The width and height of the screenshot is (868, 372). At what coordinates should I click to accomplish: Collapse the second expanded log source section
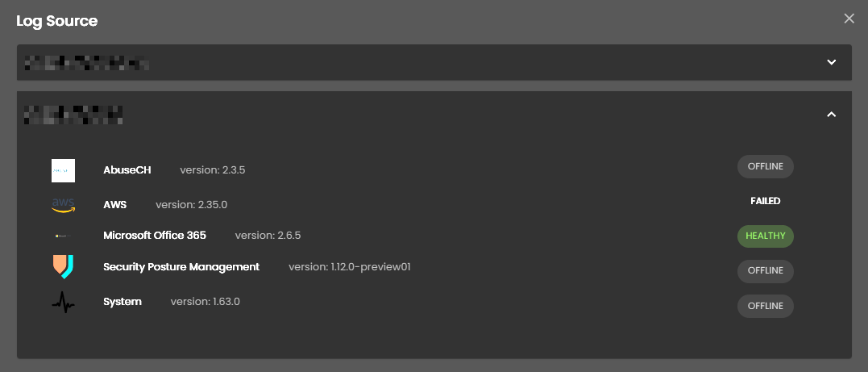[x=832, y=115]
